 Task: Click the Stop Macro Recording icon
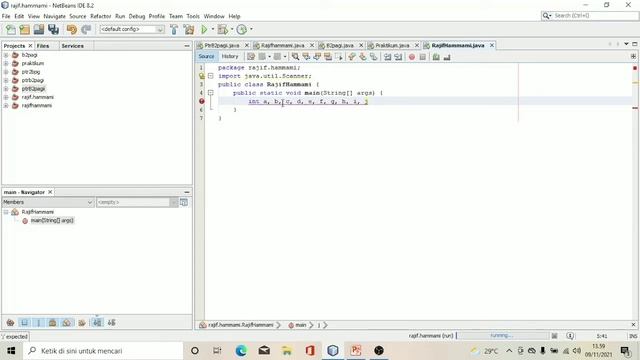[x=423, y=57]
